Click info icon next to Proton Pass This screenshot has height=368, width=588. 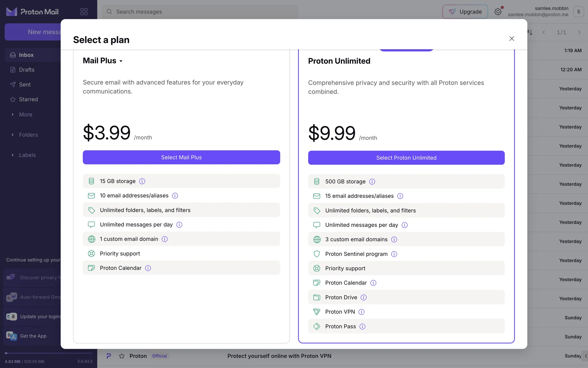pos(362,327)
